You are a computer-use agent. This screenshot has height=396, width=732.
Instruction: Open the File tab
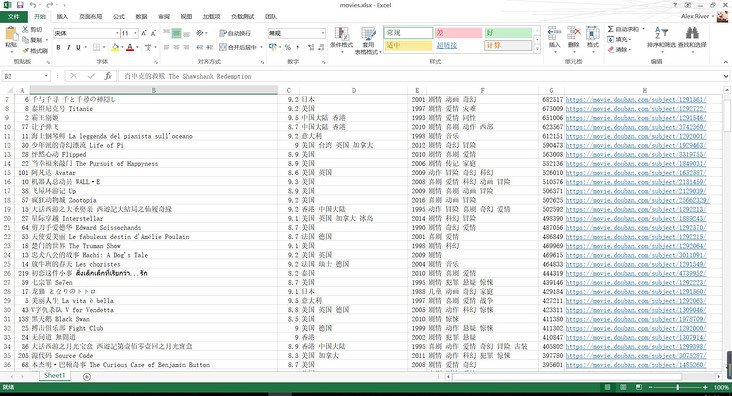[x=14, y=16]
